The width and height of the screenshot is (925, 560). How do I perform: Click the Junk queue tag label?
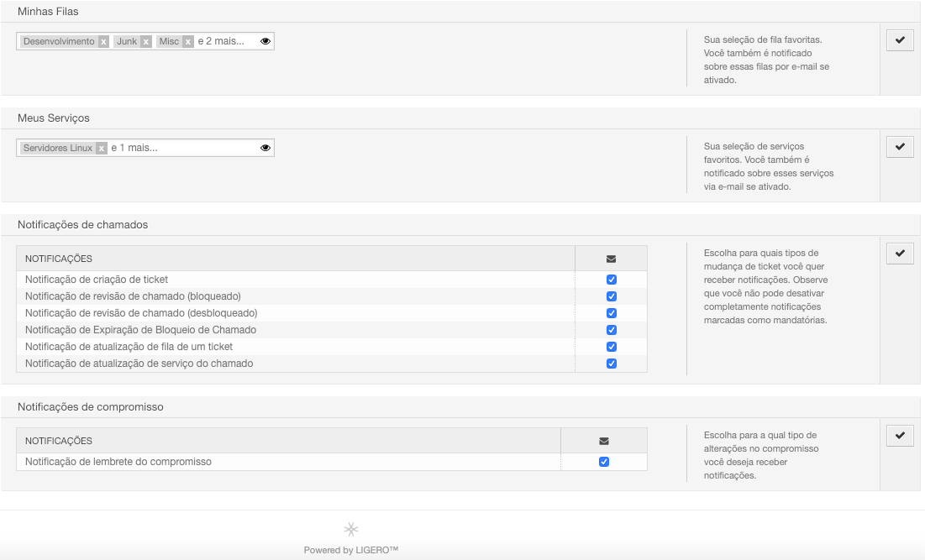(127, 41)
